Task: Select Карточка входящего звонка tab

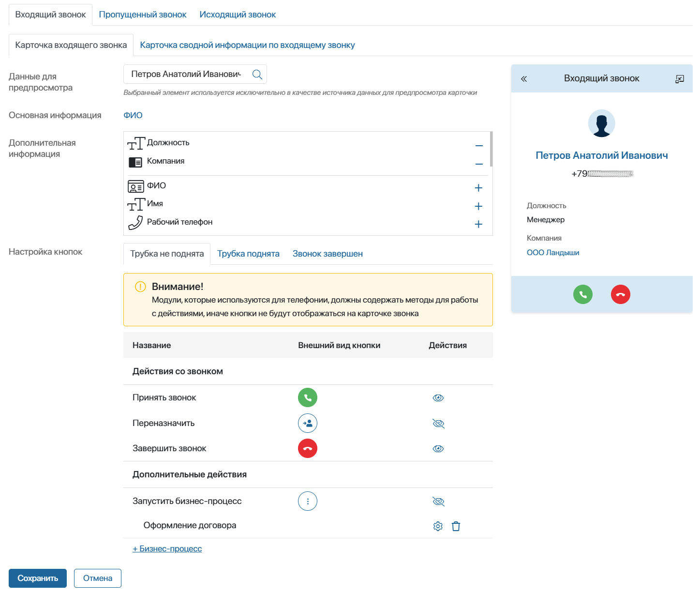Action: coord(71,45)
